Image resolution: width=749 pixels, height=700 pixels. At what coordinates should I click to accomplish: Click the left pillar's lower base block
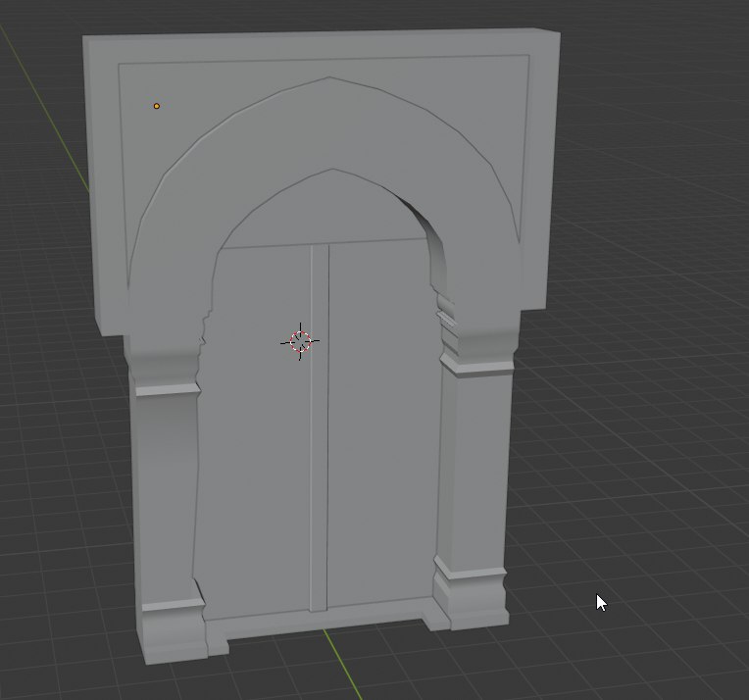point(175,633)
